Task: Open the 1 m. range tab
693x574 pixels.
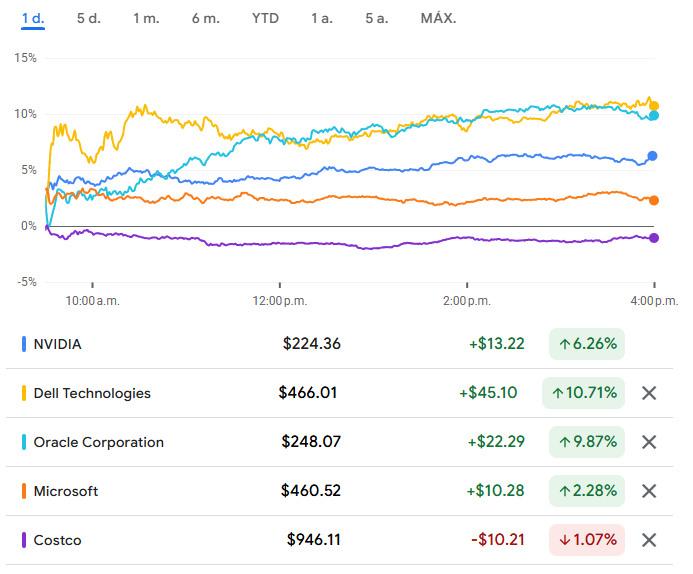Action: (146, 19)
